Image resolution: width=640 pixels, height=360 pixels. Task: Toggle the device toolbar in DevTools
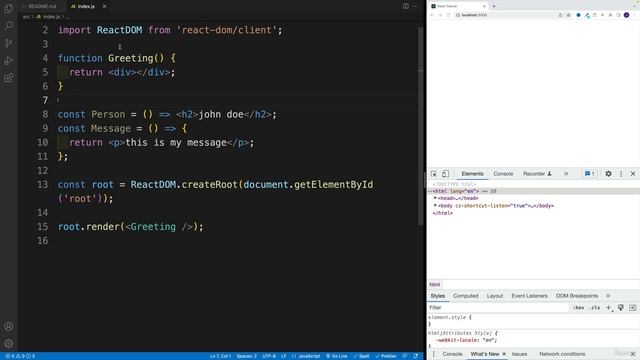[x=445, y=174]
